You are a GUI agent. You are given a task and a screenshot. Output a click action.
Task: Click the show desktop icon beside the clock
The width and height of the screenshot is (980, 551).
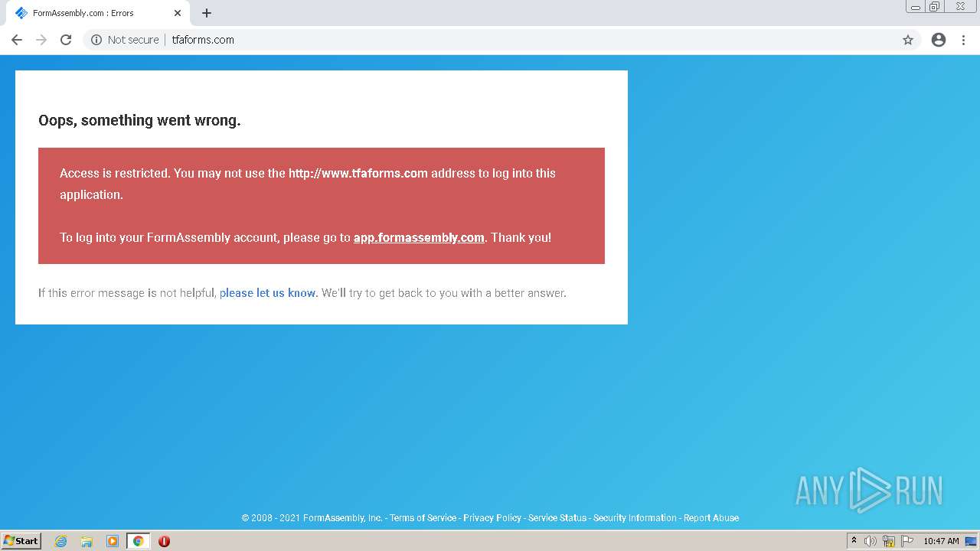tap(971, 541)
